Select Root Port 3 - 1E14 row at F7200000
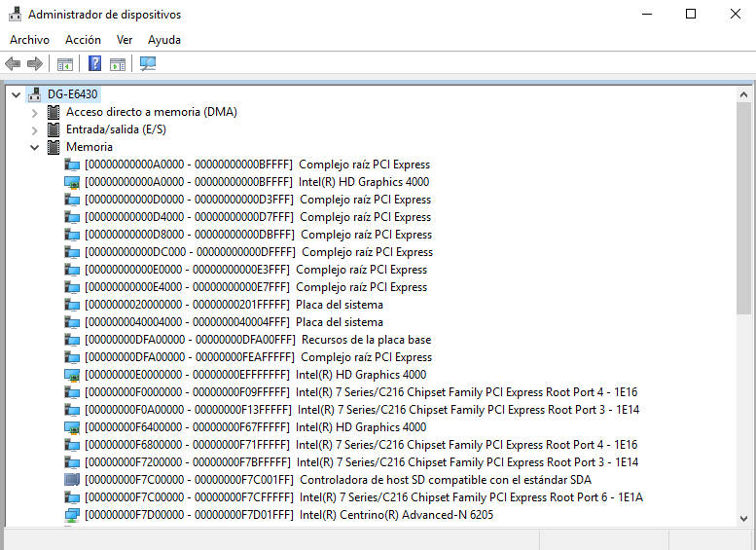 click(x=362, y=462)
